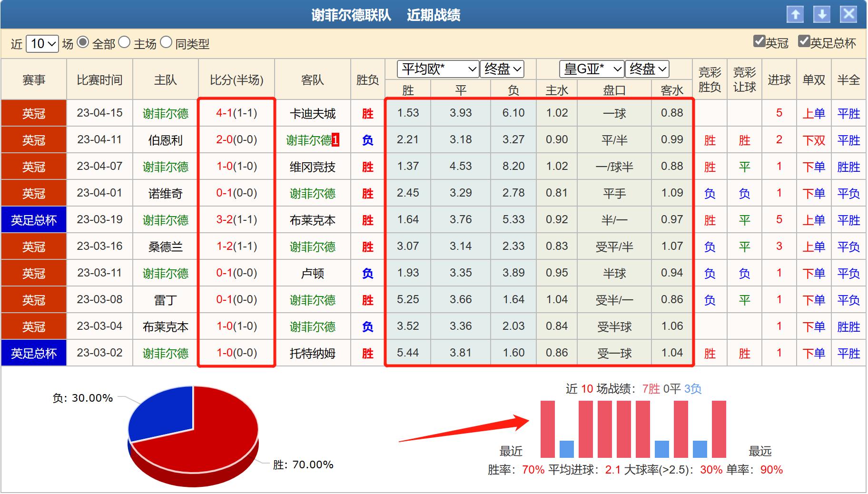Select the 全部 radio button
The width and height of the screenshot is (868, 494).
tap(85, 43)
